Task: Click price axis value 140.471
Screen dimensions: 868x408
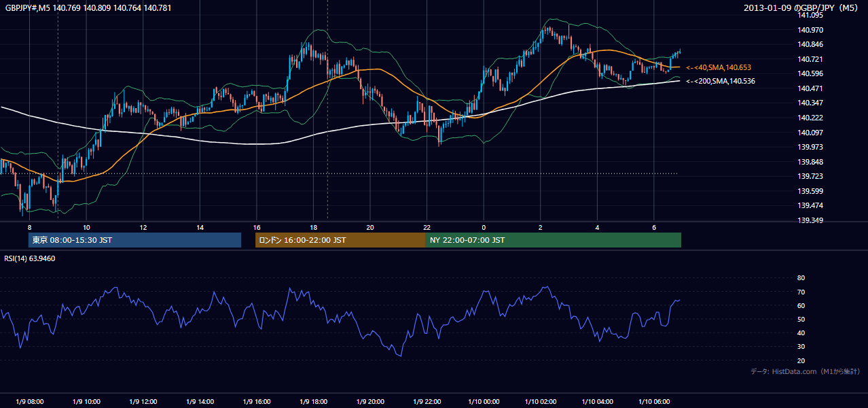Action: pos(811,88)
